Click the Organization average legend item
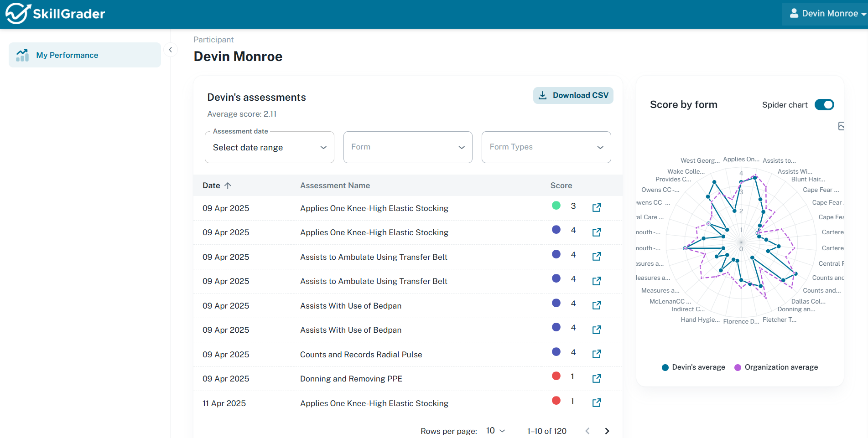Screen dimensions: 868x438 point(775,367)
